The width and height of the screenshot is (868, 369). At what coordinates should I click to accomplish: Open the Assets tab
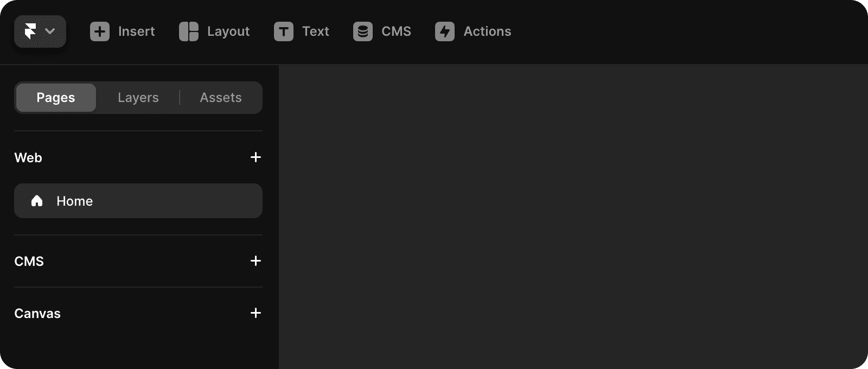(x=220, y=98)
